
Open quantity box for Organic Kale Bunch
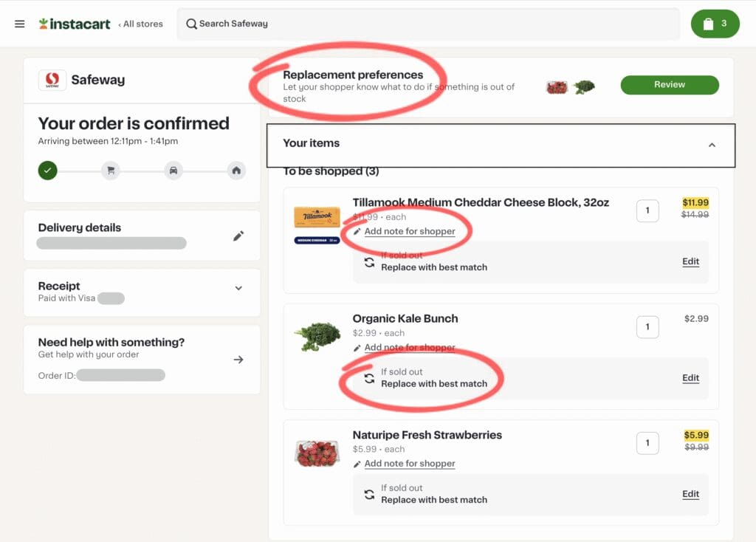click(647, 326)
